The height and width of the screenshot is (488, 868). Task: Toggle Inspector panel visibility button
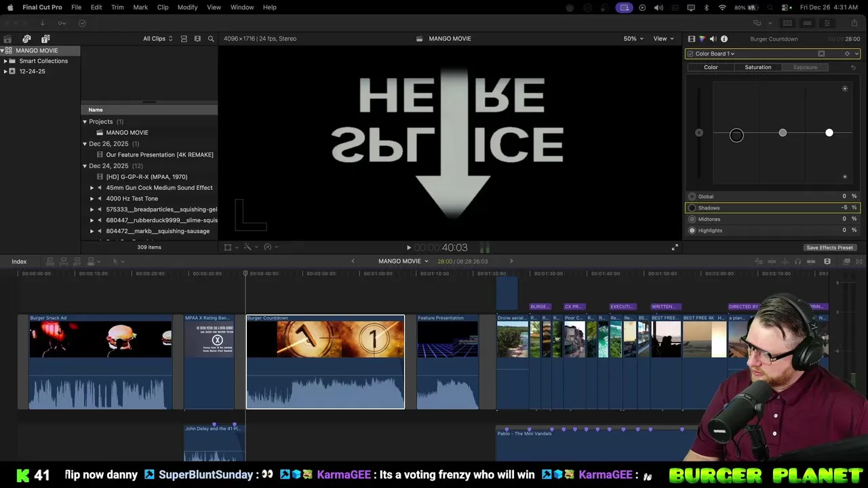coord(827,23)
